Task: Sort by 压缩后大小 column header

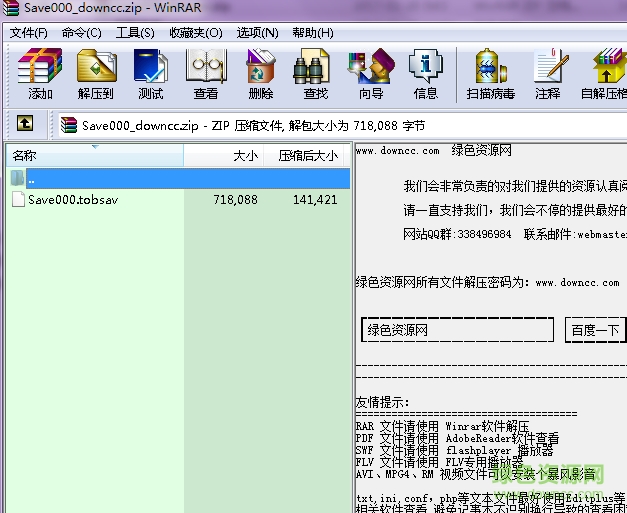Action: [307, 155]
